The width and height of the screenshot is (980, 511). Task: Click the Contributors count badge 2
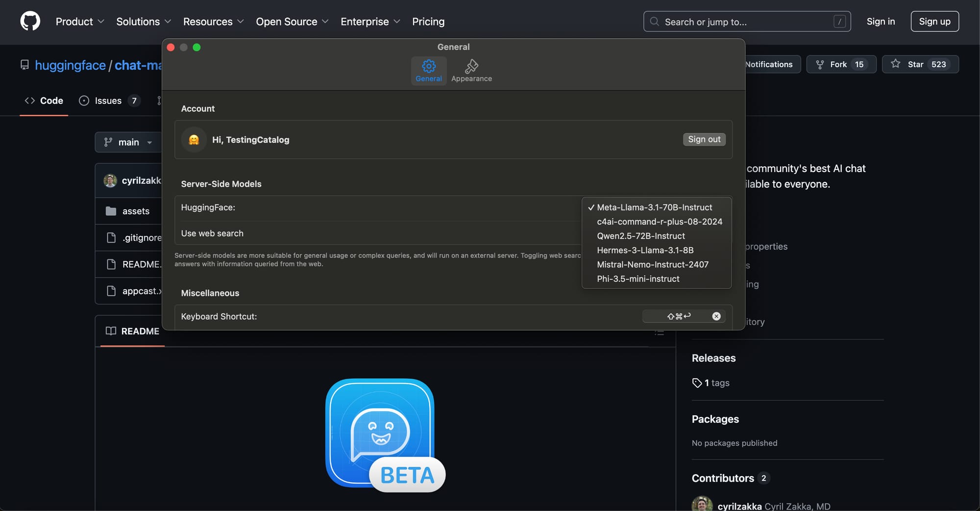click(763, 478)
